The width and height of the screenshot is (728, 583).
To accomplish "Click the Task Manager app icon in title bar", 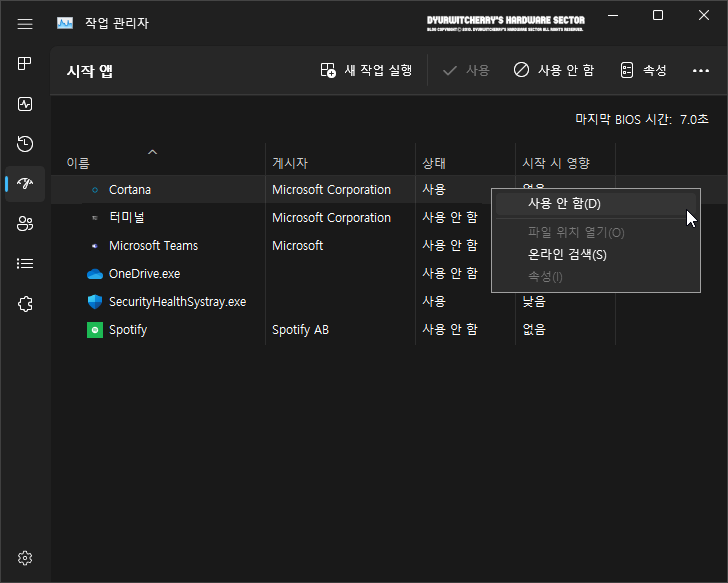I will (x=65, y=23).
